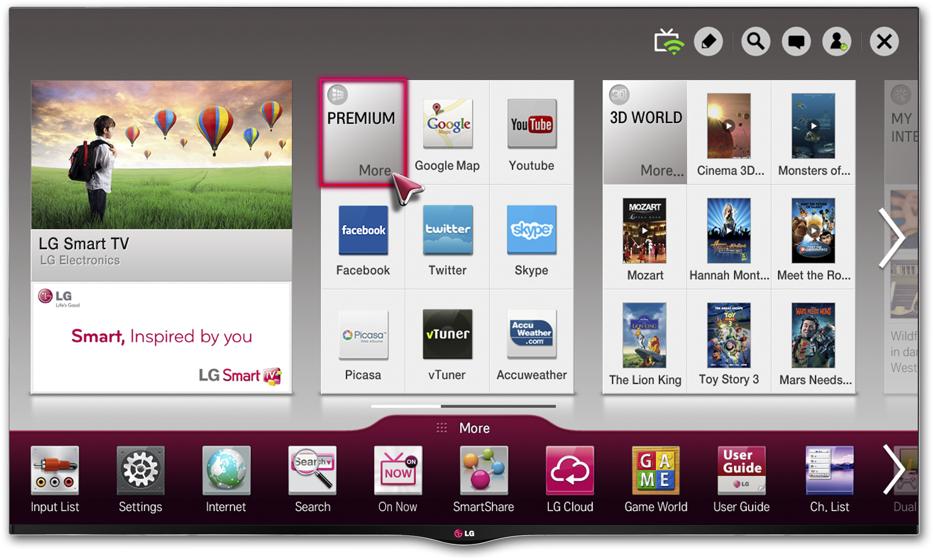The image size is (933, 560).
Task: Select the PREMIUM More tile
Action: (x=363, y=133)
